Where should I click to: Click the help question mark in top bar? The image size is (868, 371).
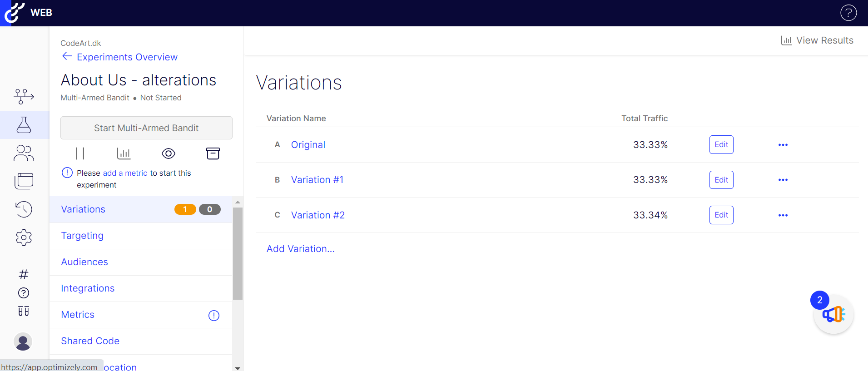pyautogui.click(x=848, y=13)
